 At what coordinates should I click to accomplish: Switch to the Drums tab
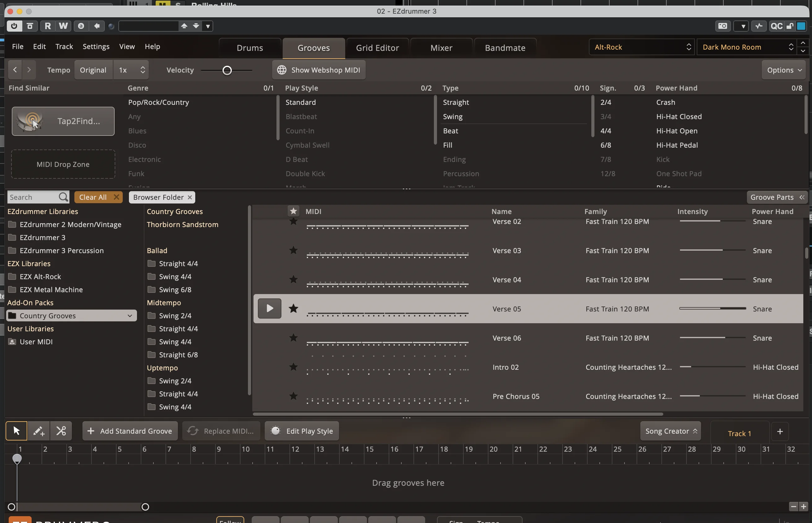pyautogui.click(x=250, y=48)
